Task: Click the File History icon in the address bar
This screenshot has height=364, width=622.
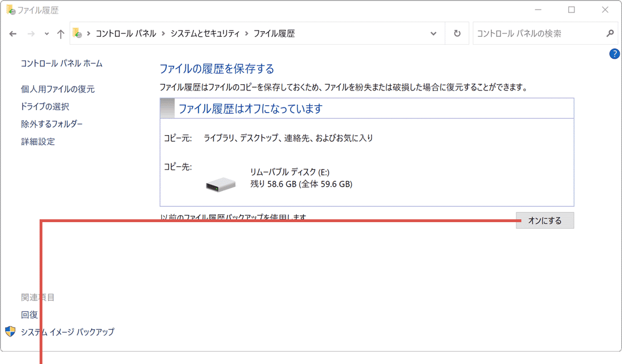Action: point(75,33)
